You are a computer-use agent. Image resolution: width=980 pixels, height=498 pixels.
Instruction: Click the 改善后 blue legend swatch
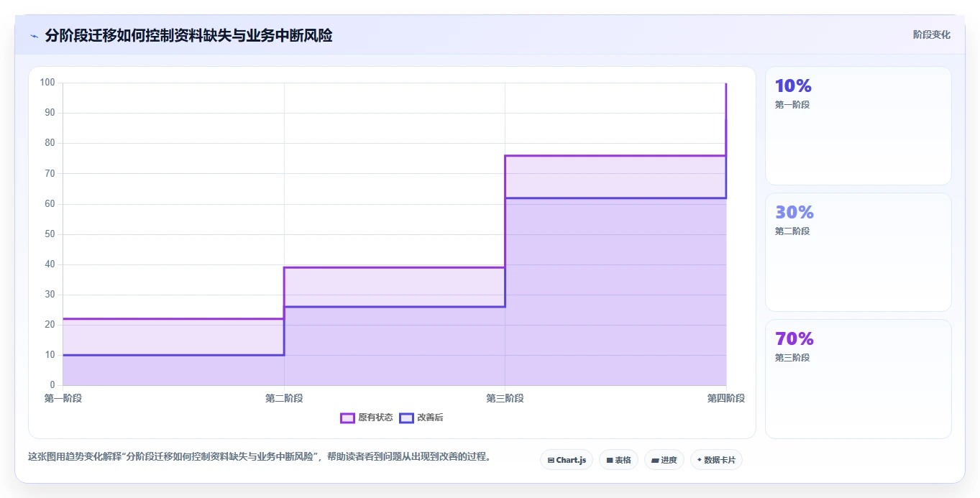pyautogui.click(x=406, y=418)
